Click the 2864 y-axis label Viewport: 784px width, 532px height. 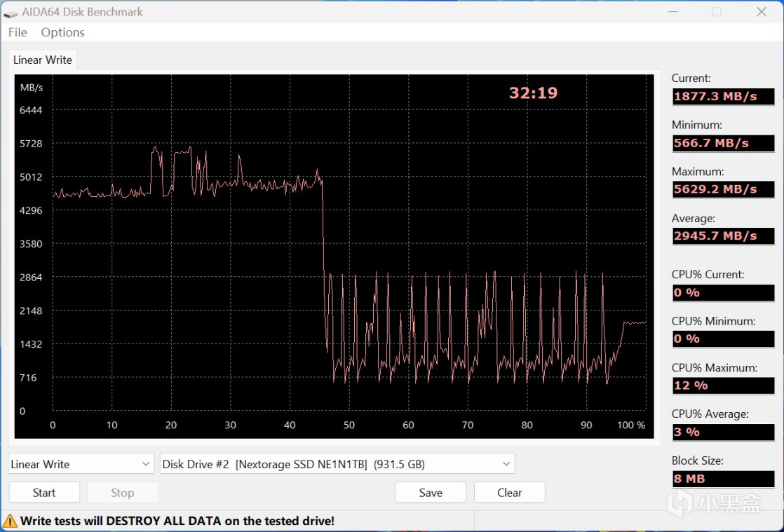coord(31,278)
